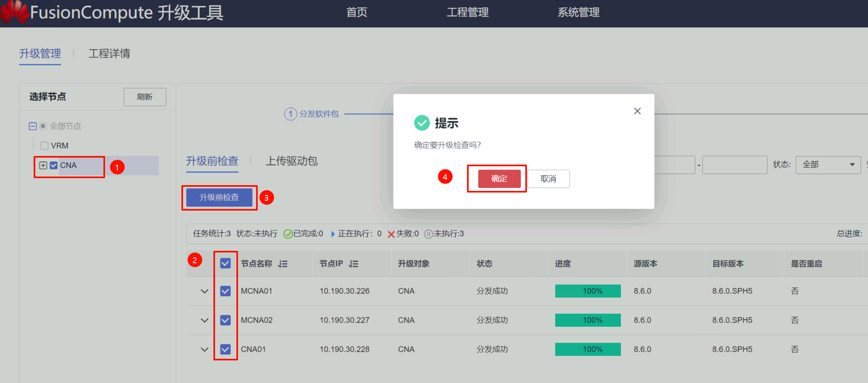Uncheck the MCNA02 row checkbox
This screenshot has width=868, height=383.
pyautogui.click(x=225, y=320)
